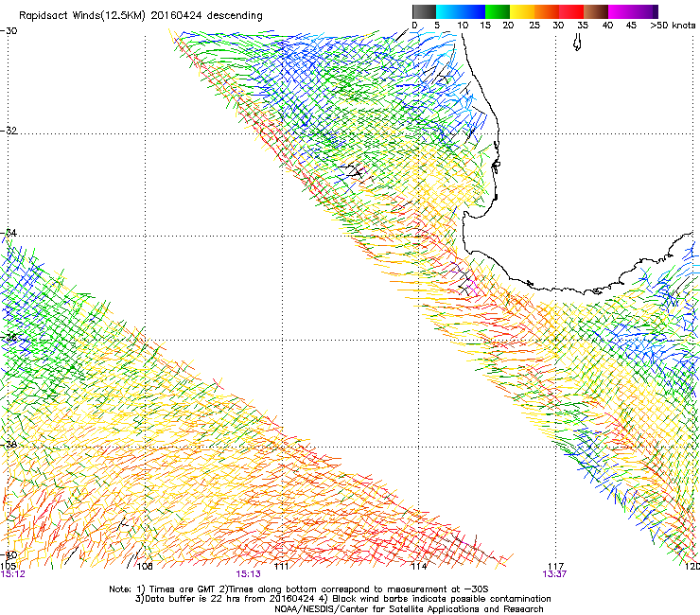The width and height of the screenshot is (700, 615).
Task: Click the blue 10-15 knots legend swatch
Action: pyautogui.click(x=473, y=11)
